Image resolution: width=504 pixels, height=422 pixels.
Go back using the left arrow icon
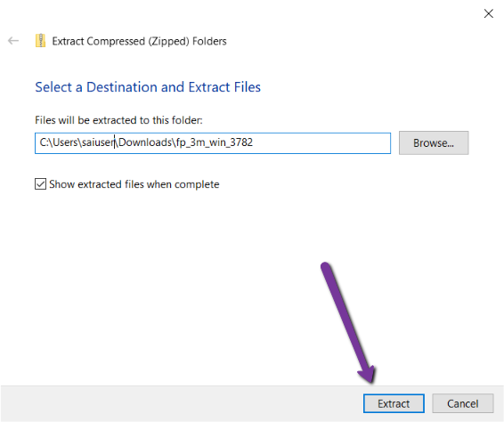[13, 41]
